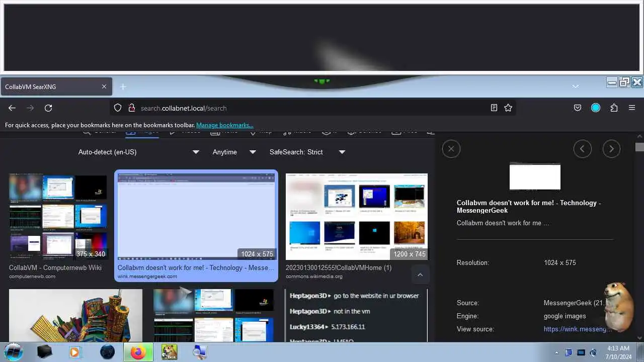
Task: Open the Pocket save icon
Action: tap(578, 108)
